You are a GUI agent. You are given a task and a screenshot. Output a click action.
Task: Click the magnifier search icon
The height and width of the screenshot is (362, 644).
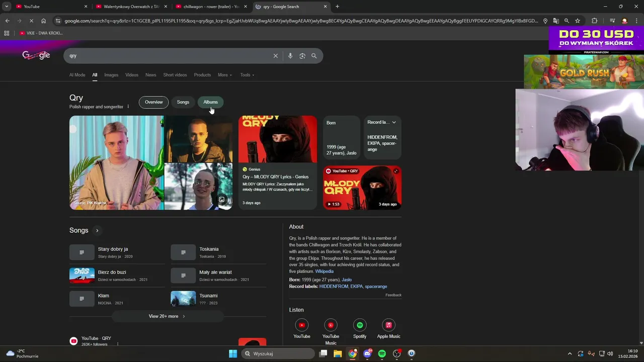[314, 56]
